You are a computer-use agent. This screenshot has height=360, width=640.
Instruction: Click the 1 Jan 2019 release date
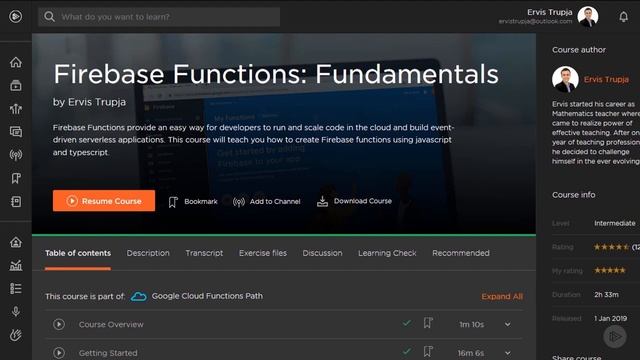(x=611, y=318)
